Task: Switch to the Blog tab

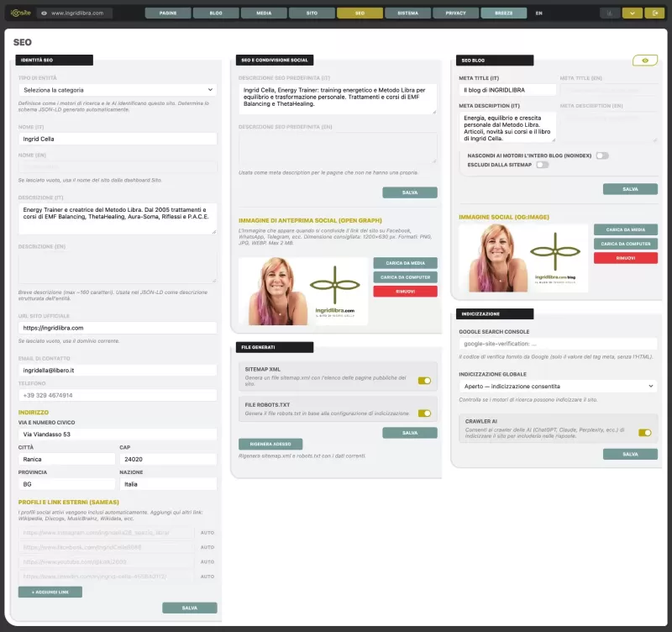Action: pos(216,13)
